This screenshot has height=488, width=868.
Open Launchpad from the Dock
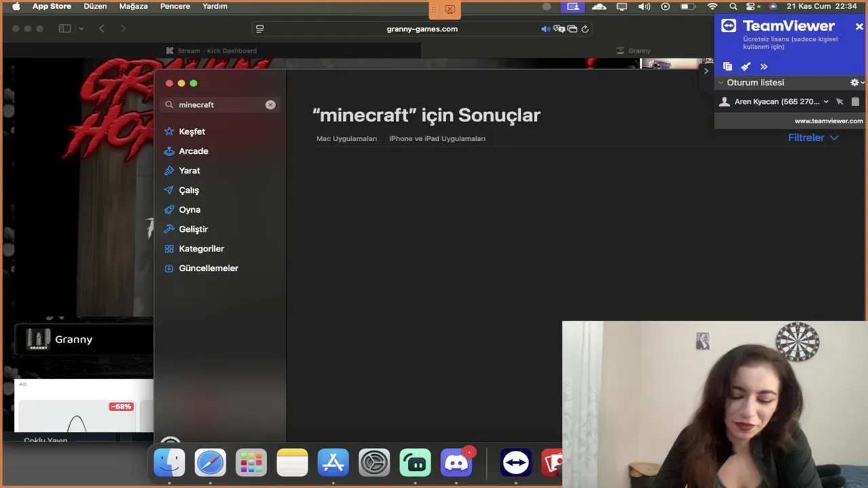tap(251, 463)
